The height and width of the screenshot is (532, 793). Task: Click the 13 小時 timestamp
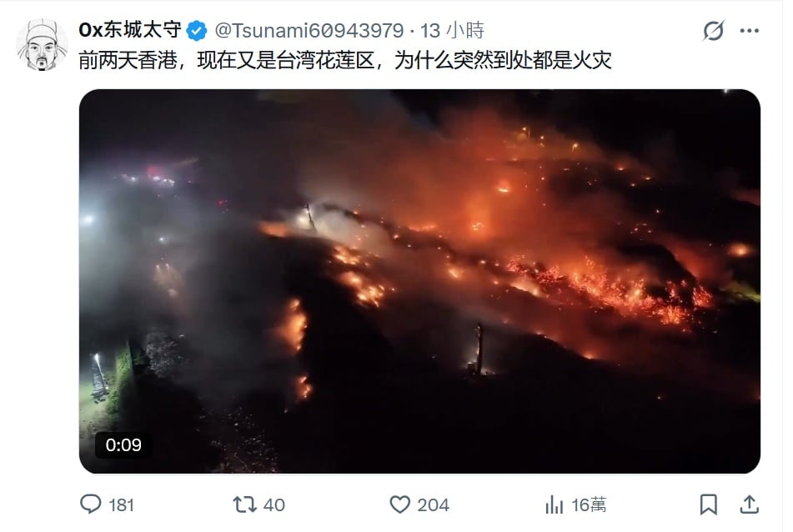tap(452, 31)
